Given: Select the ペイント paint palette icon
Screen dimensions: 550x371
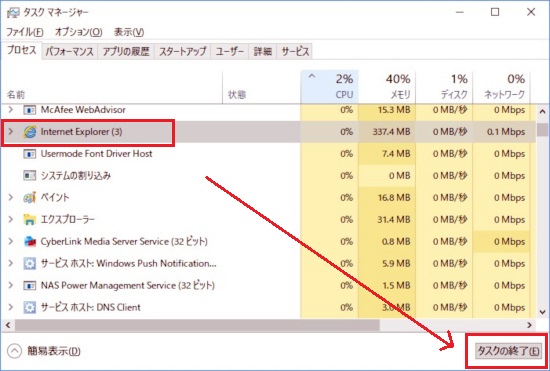Looking at the screenshot, I should click(x=30, y=197).
